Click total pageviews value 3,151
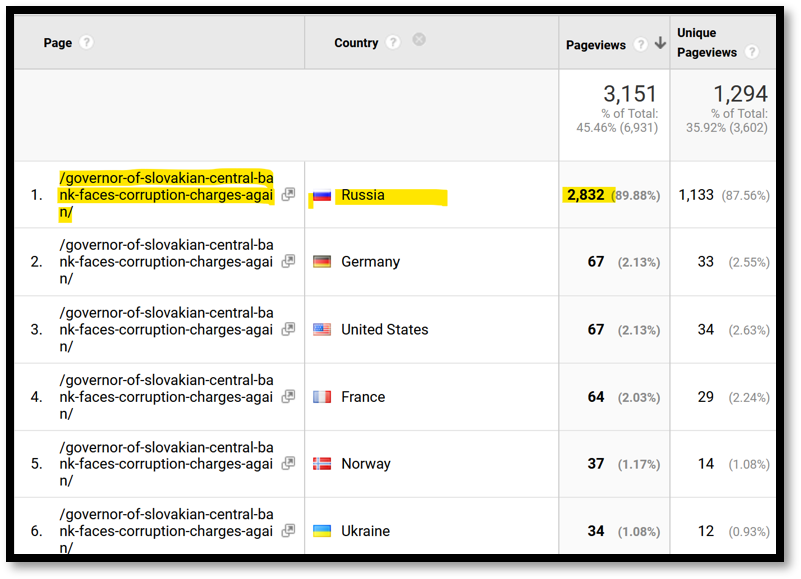This screenshot has height=579, width=801. coord(630,94)
